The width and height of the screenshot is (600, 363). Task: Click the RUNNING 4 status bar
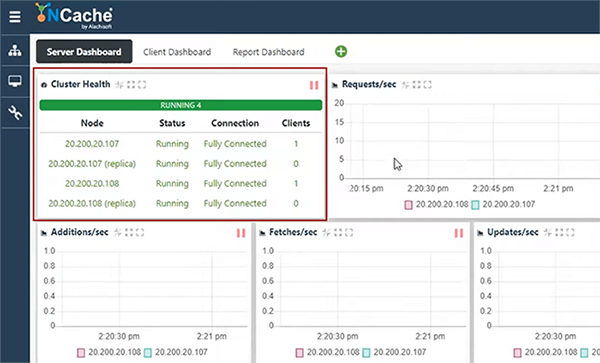coord(181,105)
